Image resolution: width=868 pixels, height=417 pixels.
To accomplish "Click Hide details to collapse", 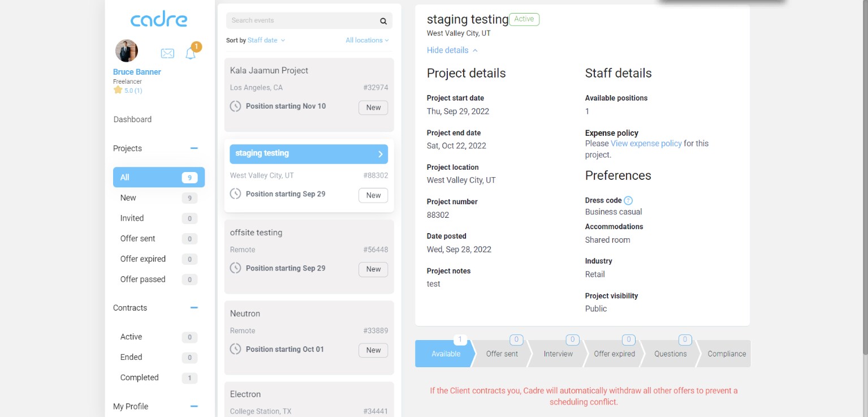I will pyautogui.click(x=452, y=50).
